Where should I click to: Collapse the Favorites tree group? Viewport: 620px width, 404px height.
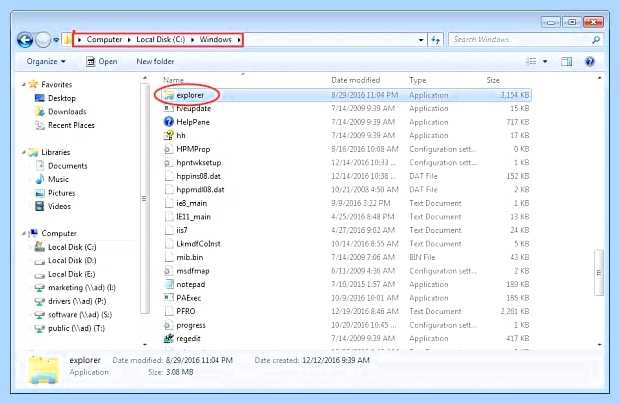coord(24,85)
